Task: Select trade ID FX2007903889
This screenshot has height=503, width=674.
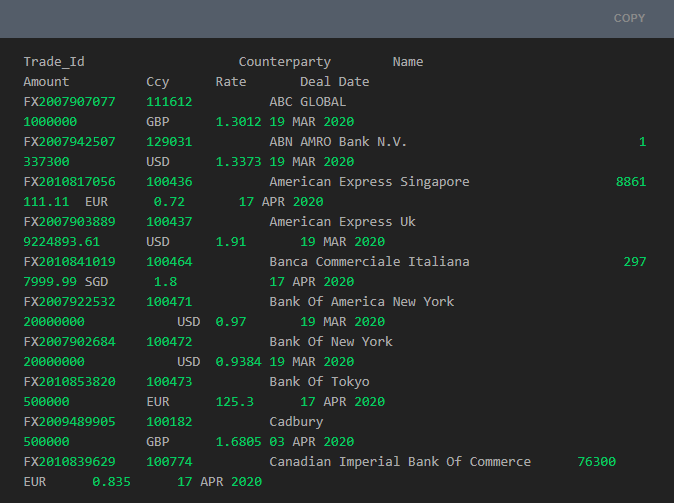Action: pyautogui.click(x=69, y=222)
